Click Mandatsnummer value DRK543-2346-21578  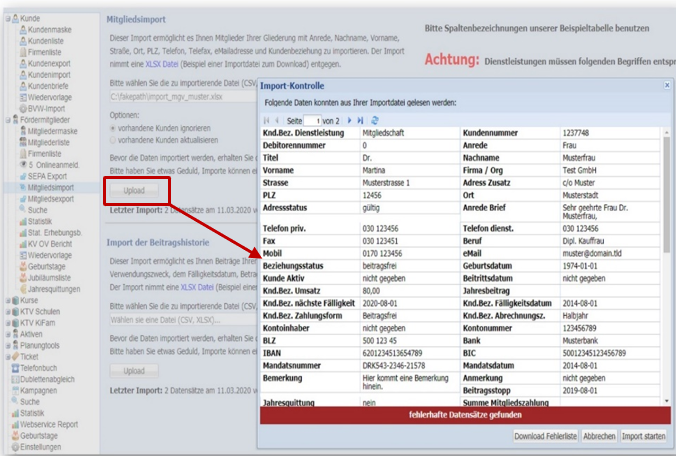click(394, 365)
